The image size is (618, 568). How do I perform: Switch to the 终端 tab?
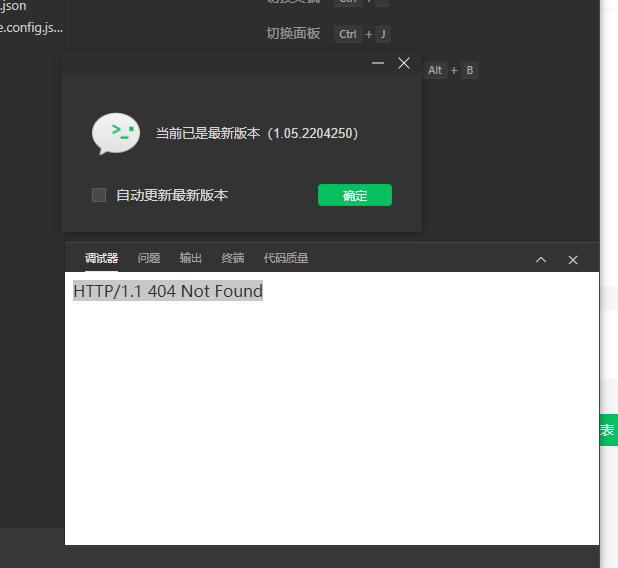pos(233,258)
